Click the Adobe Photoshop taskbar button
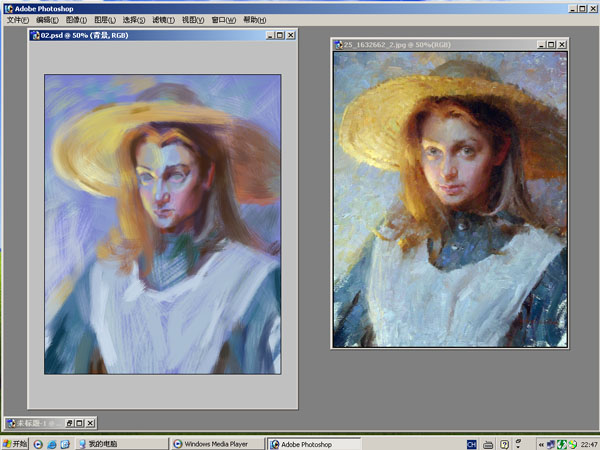600x450 pixels. click(x=314, y=444)
